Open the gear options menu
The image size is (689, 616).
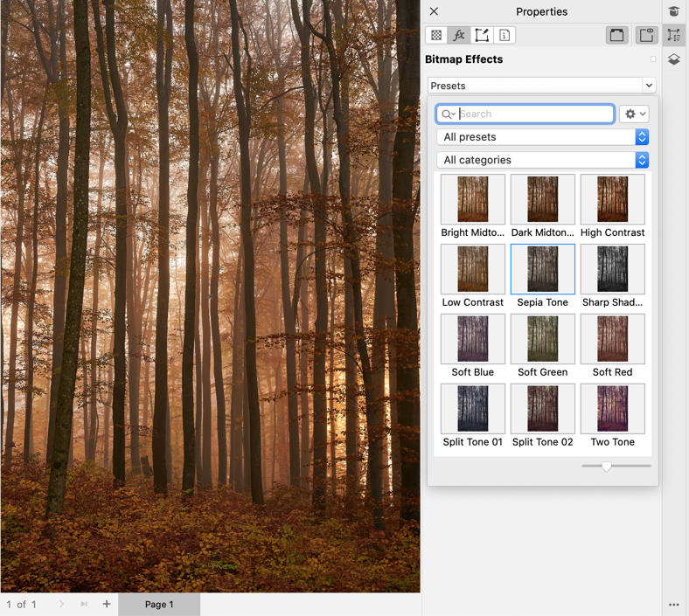click(x=634, y=114)
